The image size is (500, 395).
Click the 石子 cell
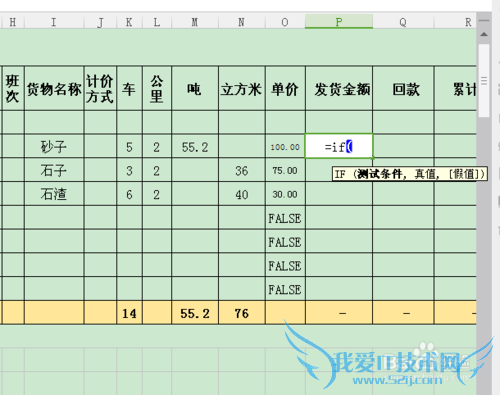point(54,170)
